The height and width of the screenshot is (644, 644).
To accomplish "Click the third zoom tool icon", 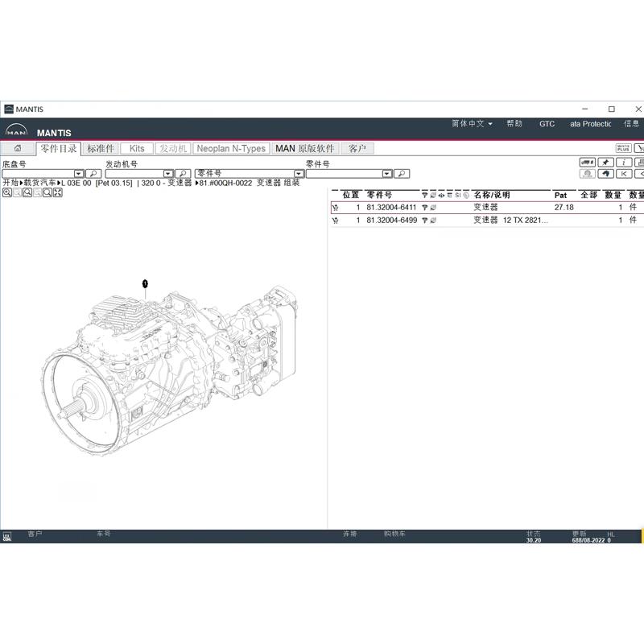I will click(x=27, y=192).
